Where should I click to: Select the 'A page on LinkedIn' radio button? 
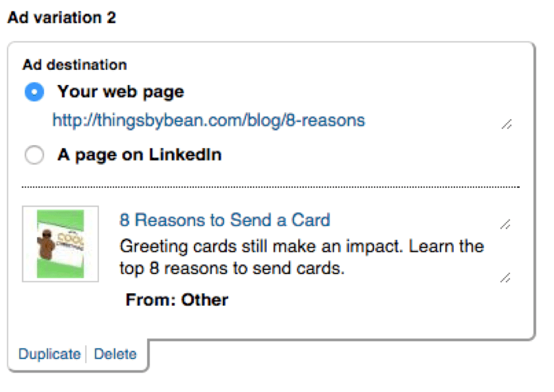[x=34, y=155]
